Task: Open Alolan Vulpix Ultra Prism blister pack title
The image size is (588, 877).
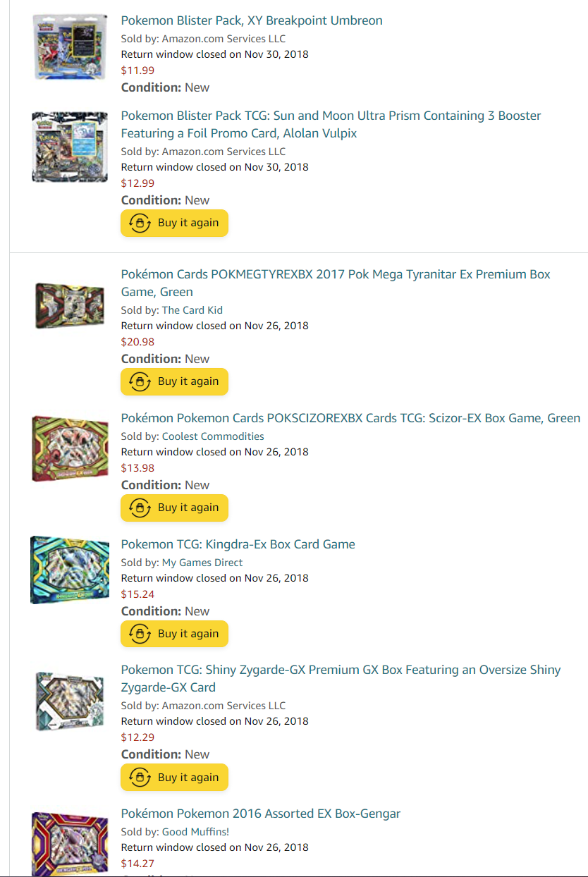Action: point(331,124)
